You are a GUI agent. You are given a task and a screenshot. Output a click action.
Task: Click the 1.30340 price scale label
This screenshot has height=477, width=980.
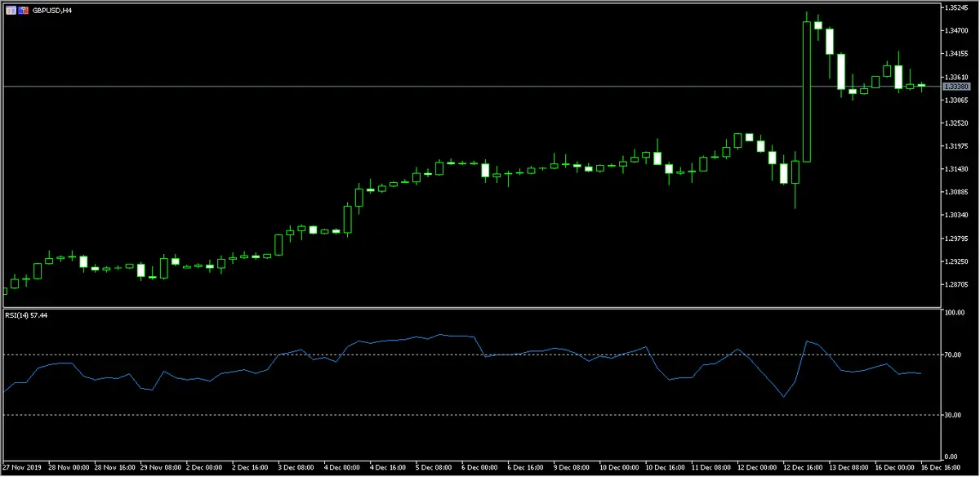[956, 215]
